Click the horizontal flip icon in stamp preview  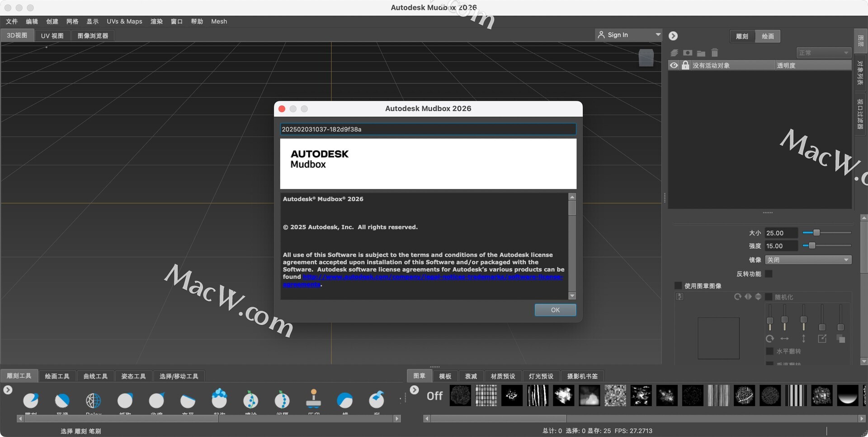click(748, 297)
